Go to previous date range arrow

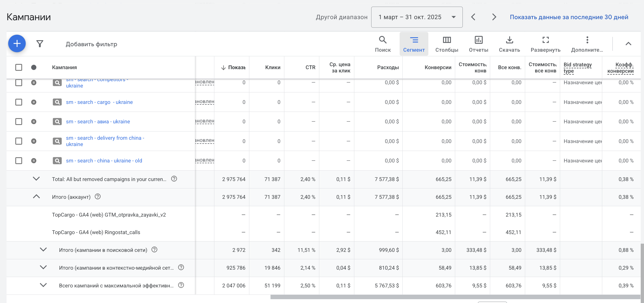473,17
